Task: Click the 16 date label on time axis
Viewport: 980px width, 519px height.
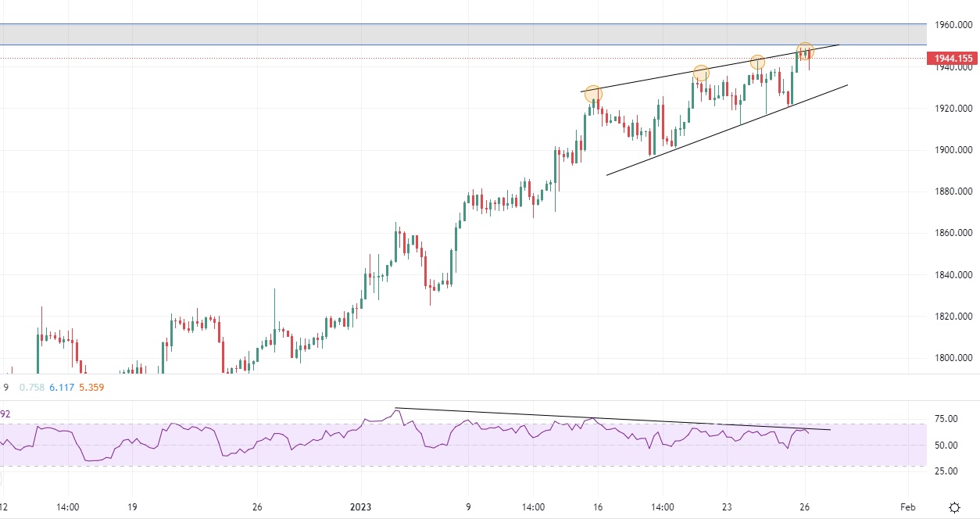Action: point(599,506)
